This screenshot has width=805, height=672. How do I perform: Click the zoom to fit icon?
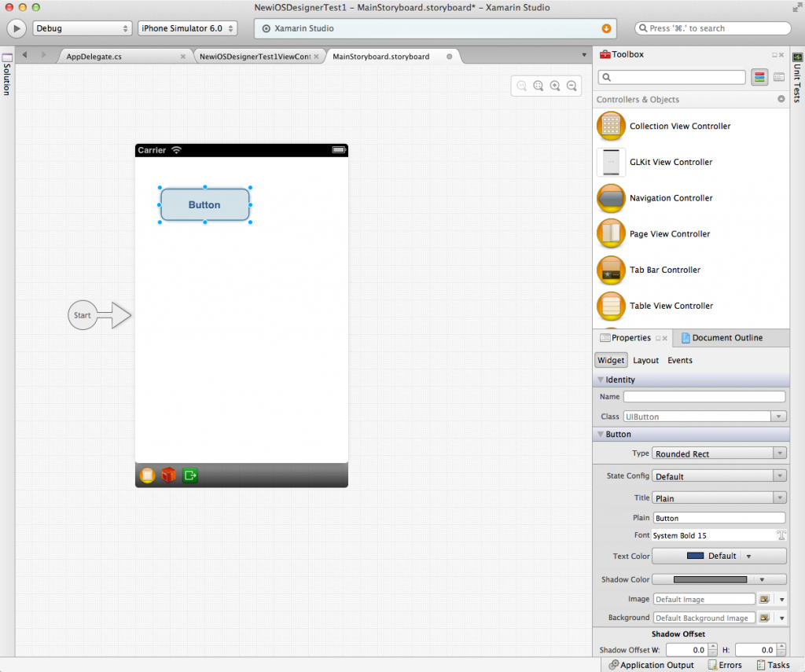(x=538, y=86)
